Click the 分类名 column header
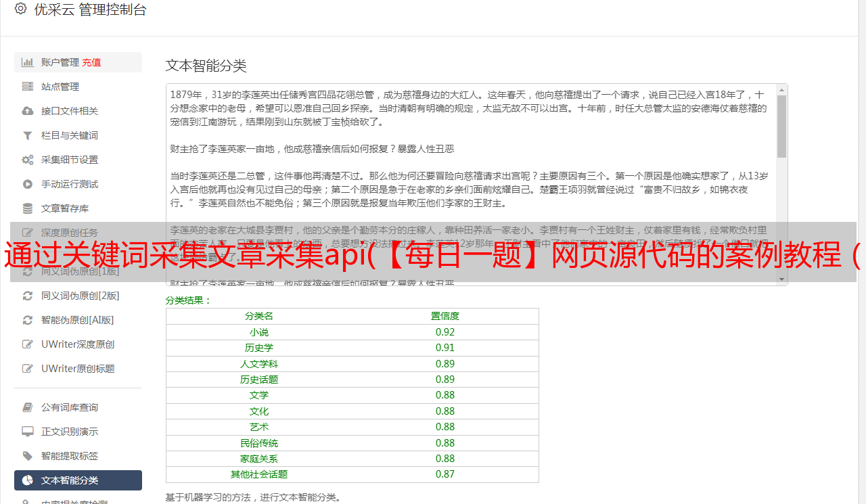This screenshot has height=504, width=866. coord(259,316)
